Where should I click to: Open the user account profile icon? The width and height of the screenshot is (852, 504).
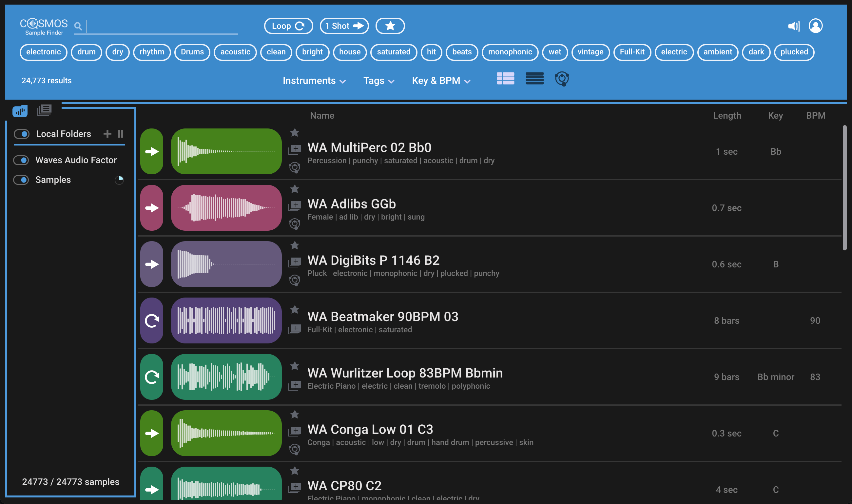816,26
